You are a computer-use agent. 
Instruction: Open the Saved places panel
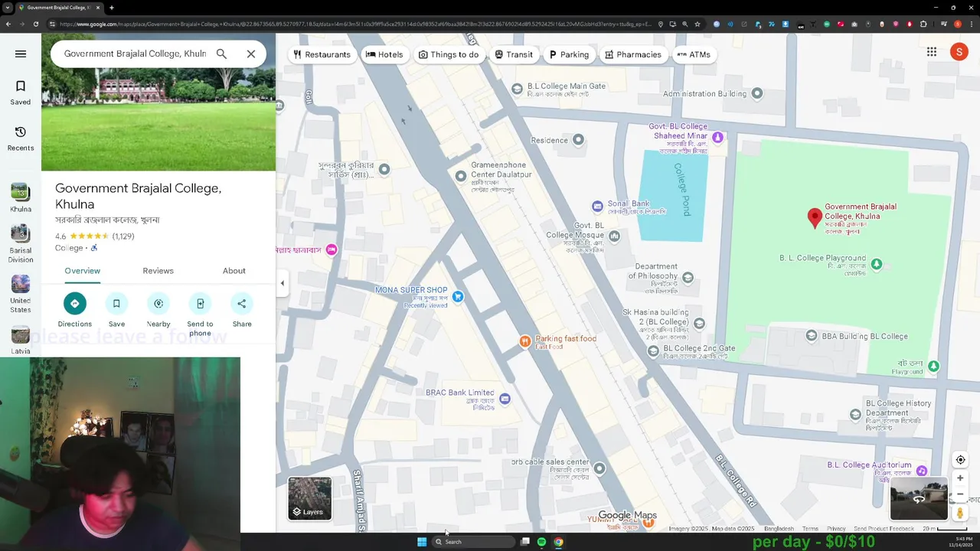pos(21,93)
